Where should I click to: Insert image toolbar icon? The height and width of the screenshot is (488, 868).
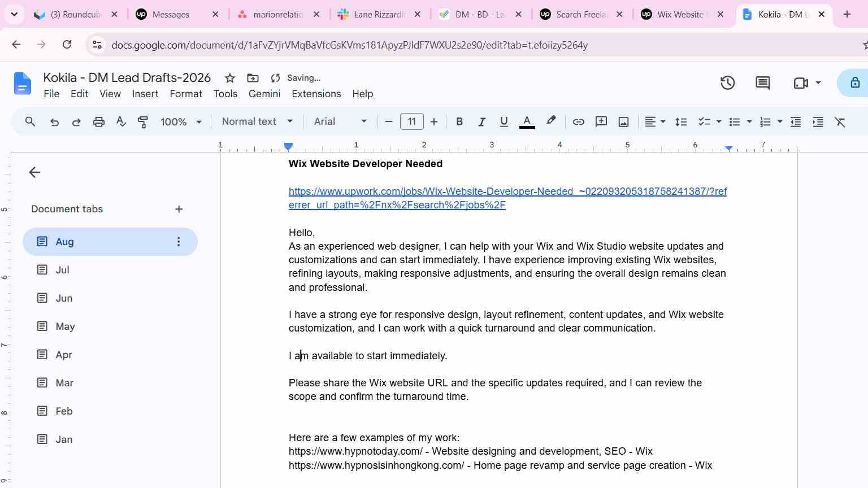coord(623,121)
